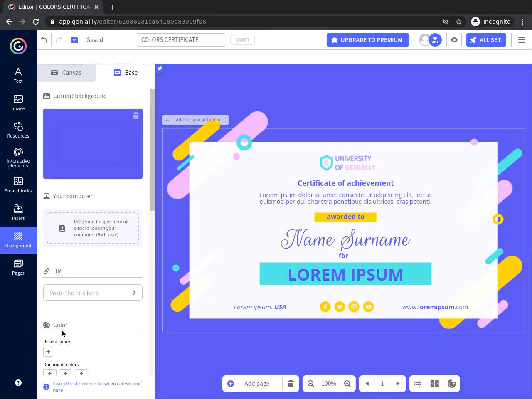Image resolution: width=532 pixels, height=399 pixels.
Task: Redo the last action
Action: pyautogui.click(x=59, y=40)
